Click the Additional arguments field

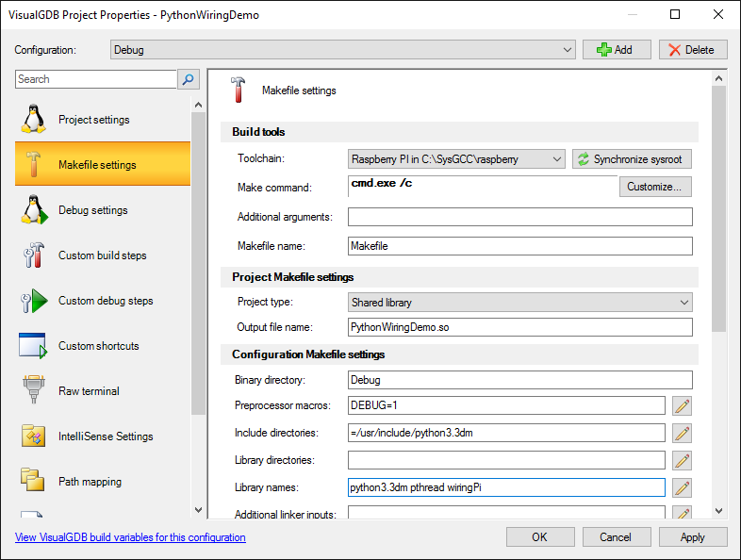click(x=519, y=217)
